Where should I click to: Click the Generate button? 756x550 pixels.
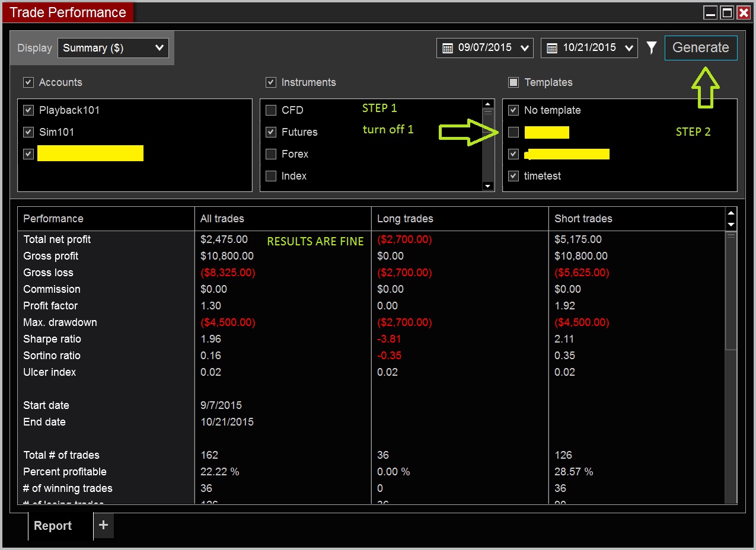701,48
